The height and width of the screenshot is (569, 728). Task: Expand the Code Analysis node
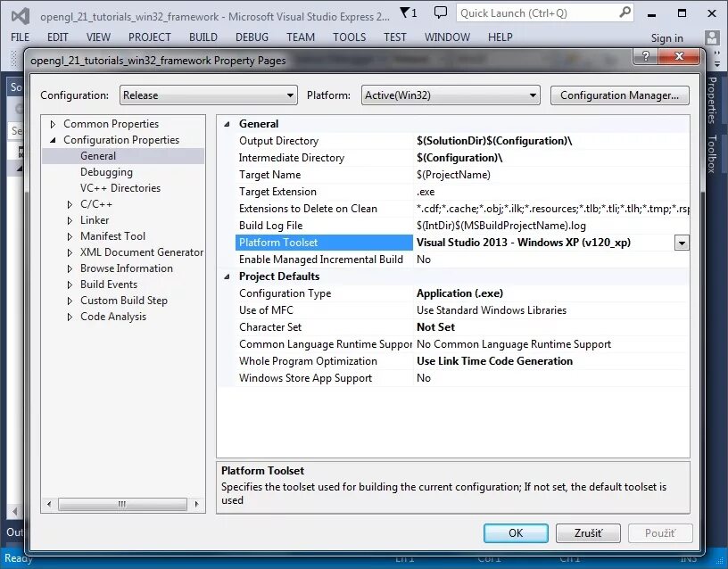pyautogui.click(x=70, y=317)
